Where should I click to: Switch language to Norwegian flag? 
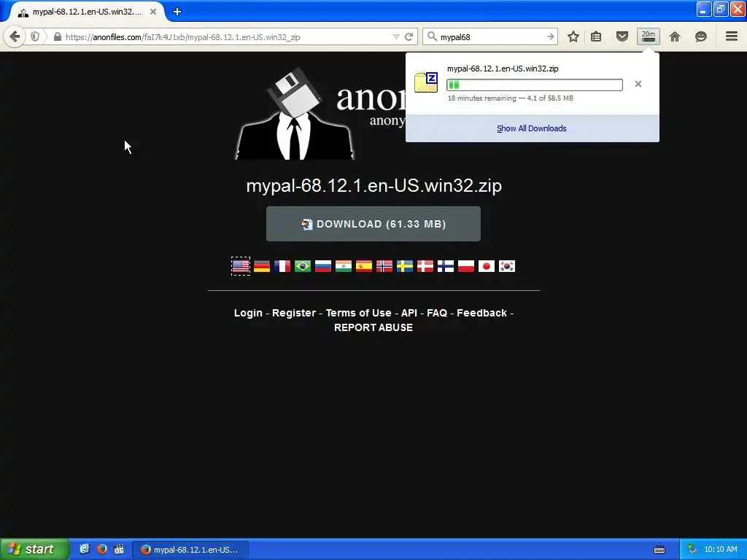pyautogui.click(x=384, y=266)
